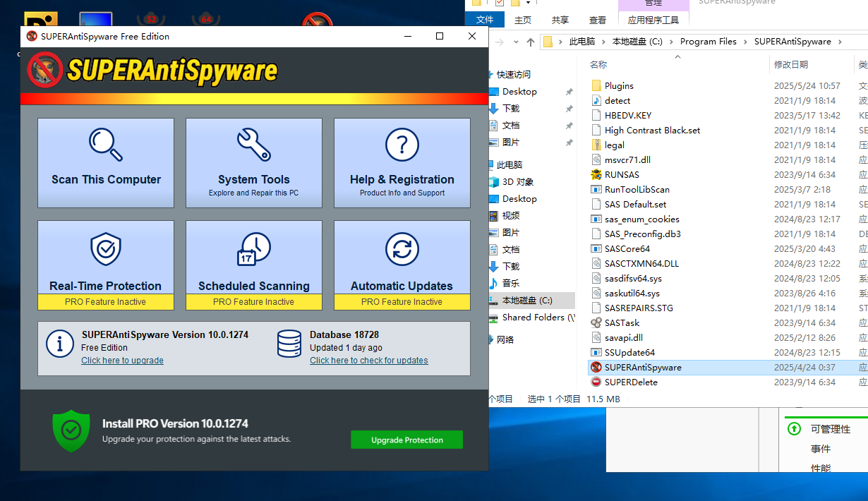Click the SUPERAntiSpyware title bar icon
This screenshot has height=501, width=868.
point(32,37)
